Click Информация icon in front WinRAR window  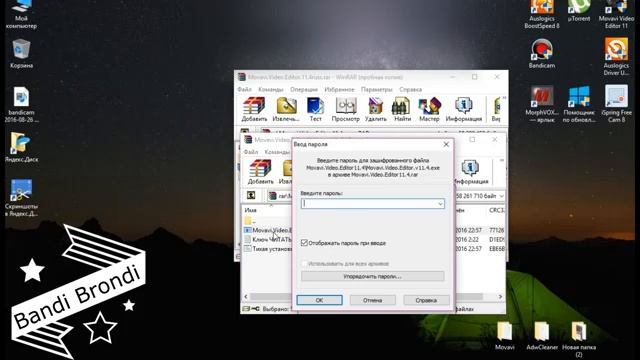[471, 171]
